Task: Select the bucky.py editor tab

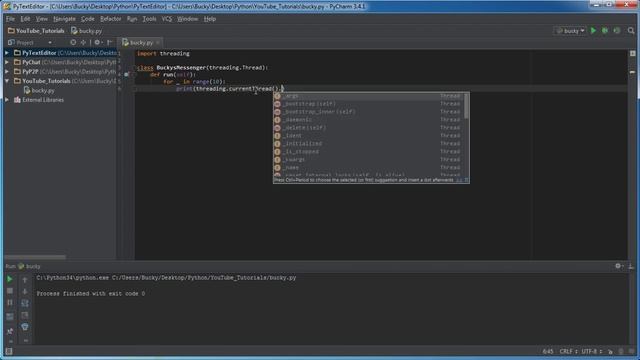Action: pyautogui.click(x=141, y=42)
